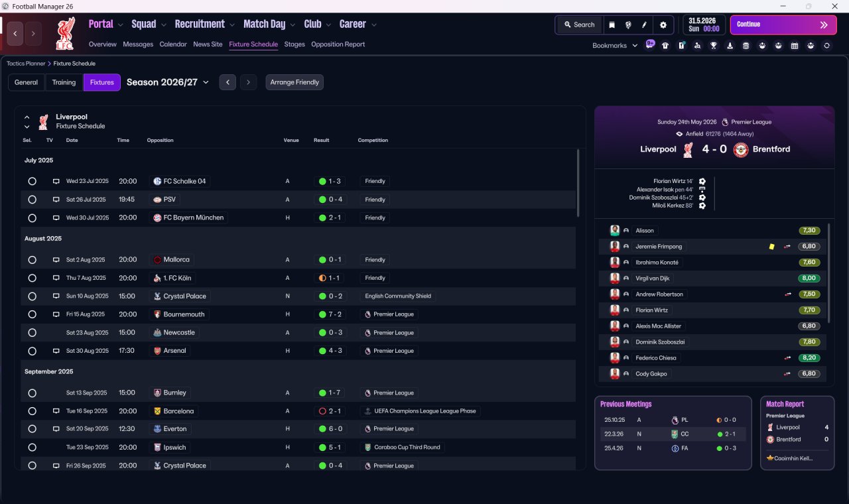
Task: Select the radio button for 1. FC Köln fixture
Action: [x=32, y=278]
